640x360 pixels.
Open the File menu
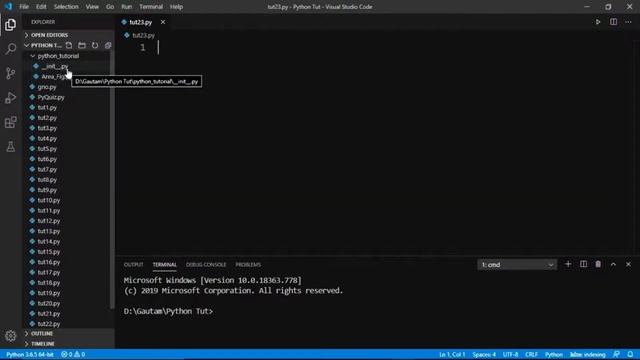tap(24, 7)
